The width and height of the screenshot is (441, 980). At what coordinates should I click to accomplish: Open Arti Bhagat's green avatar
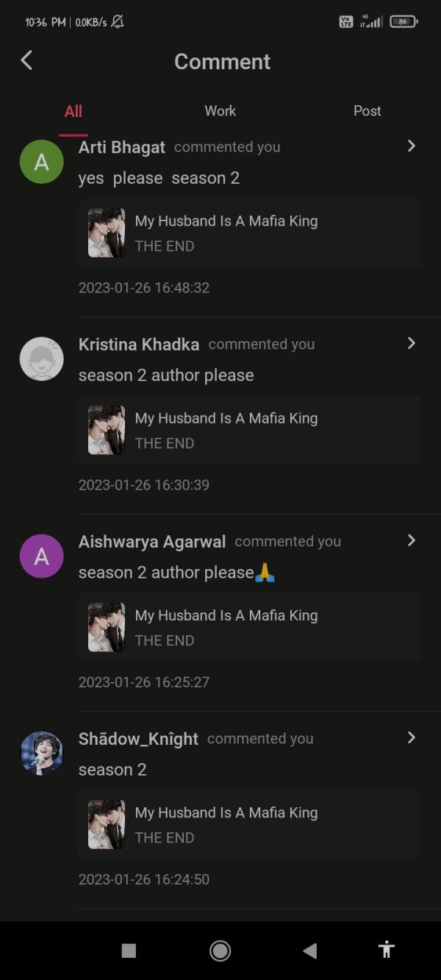tap(41, 162)
